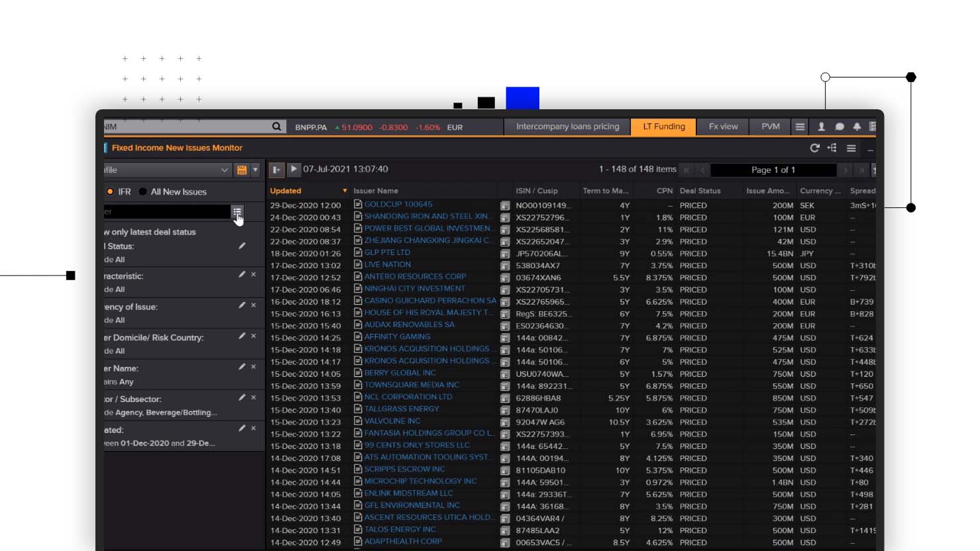Open the chat messages icon

(839, 126)
